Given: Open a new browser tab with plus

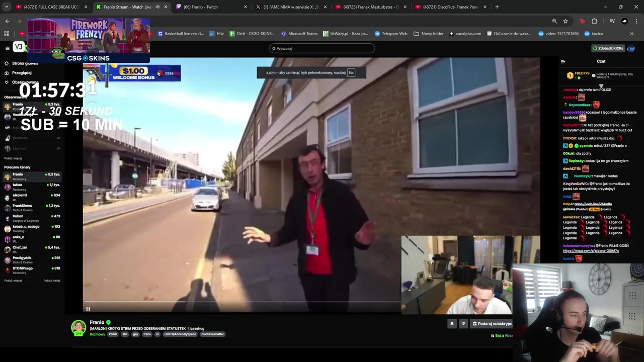Looking at the screenshot, I should (x=497, y=7).
